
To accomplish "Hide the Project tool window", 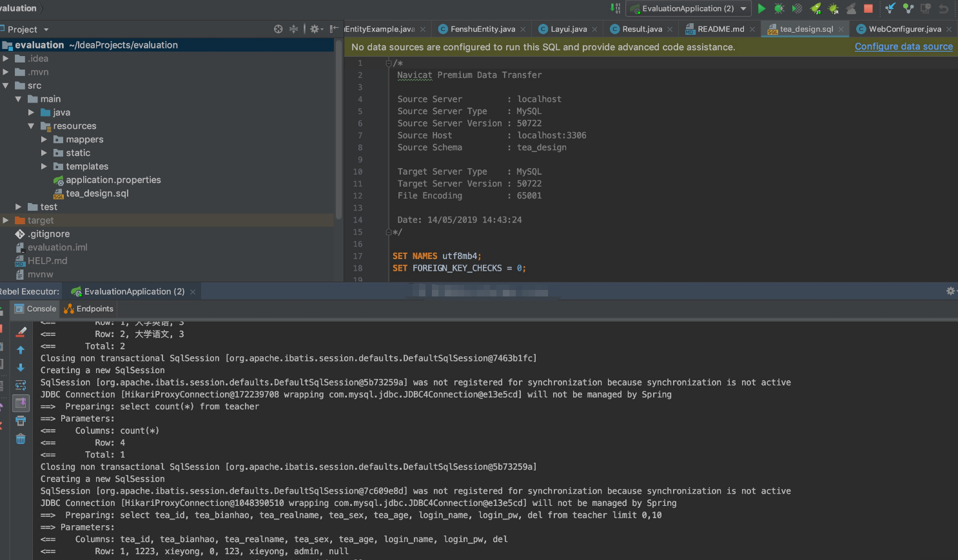I will [x=334, y=29].
